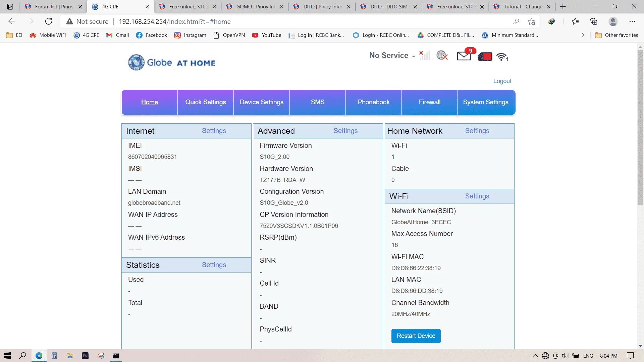
Task: Open Settings link in Home Network panel
Action: pyautogui.click(x=477, y=131)
